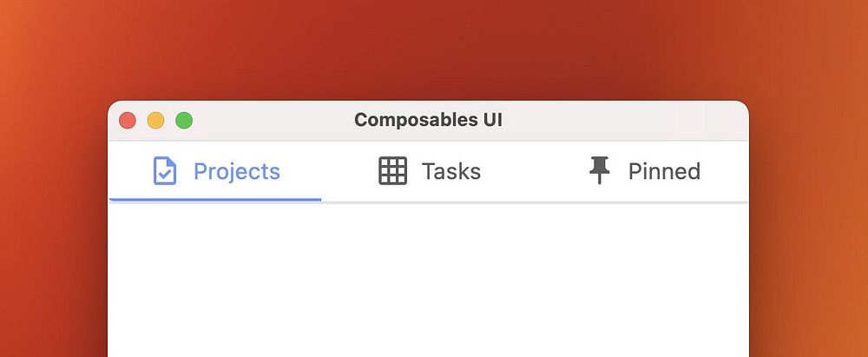Screen dimensions: 868x357
Task: Minimize window with the yellow button
Action: 155,121
